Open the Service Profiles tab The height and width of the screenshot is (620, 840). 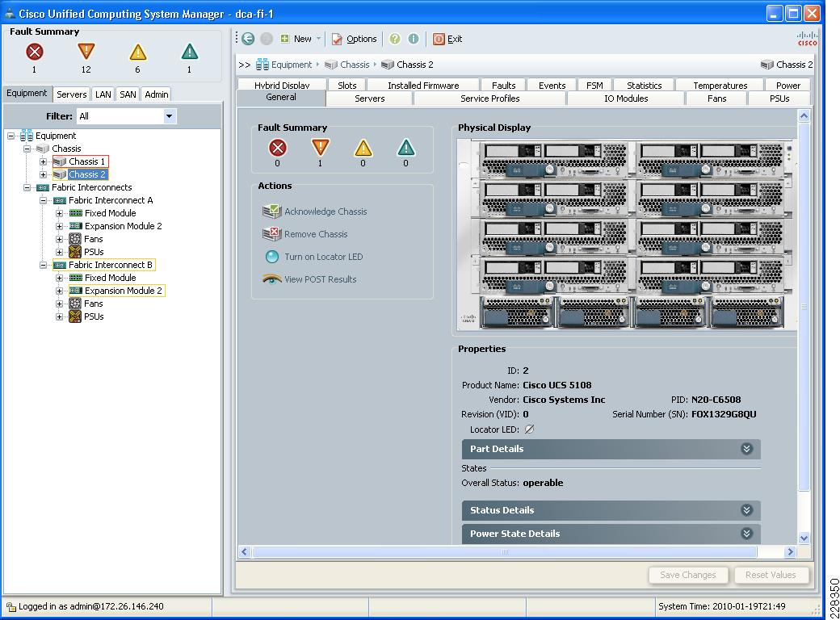pyautogui.click(x=489, y=98)
